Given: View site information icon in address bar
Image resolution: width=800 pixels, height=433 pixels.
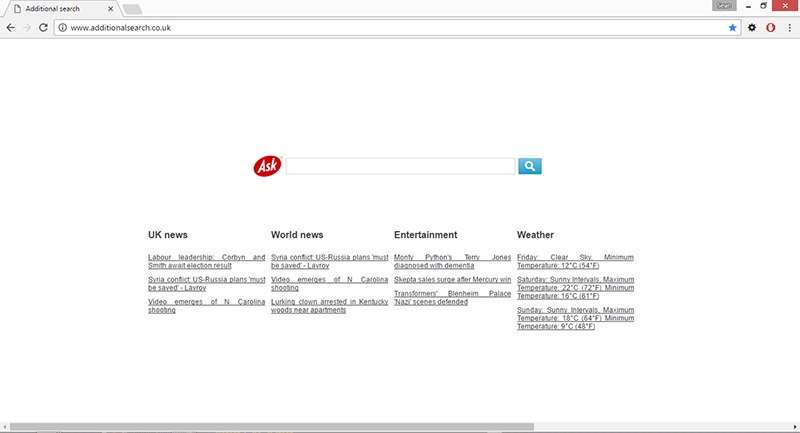Looking at the screenshot, I should [62, 28].
